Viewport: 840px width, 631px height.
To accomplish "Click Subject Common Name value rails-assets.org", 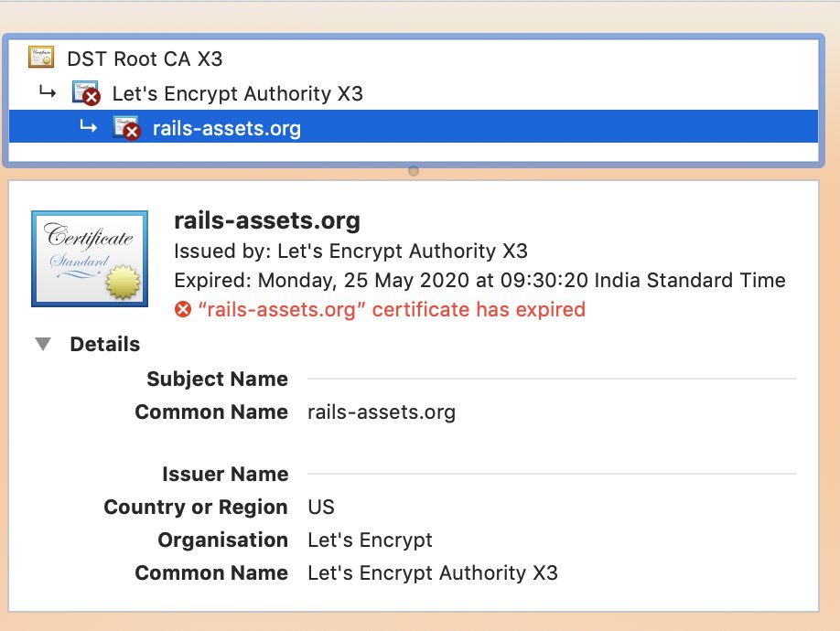I will (x=382, y=412).
